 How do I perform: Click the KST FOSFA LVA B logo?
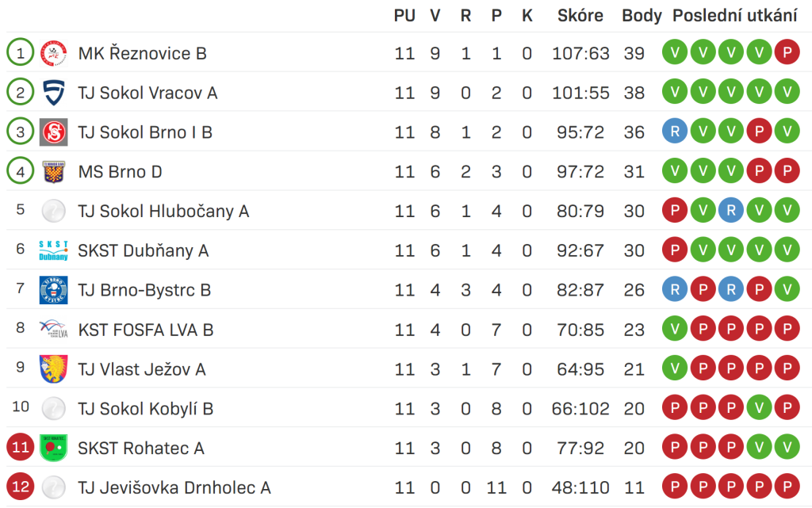pyautogui.click(x=53, y=329)
